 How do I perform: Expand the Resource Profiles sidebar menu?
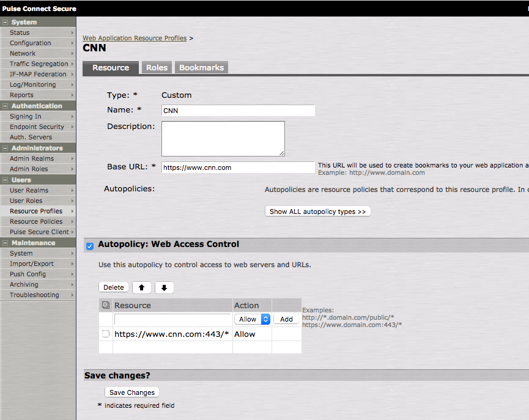point(37,211)
